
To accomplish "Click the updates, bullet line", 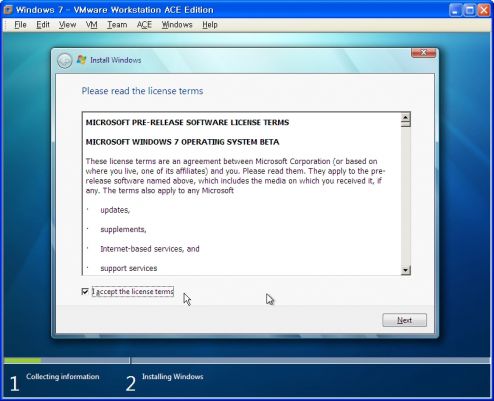I will [115, 210].
